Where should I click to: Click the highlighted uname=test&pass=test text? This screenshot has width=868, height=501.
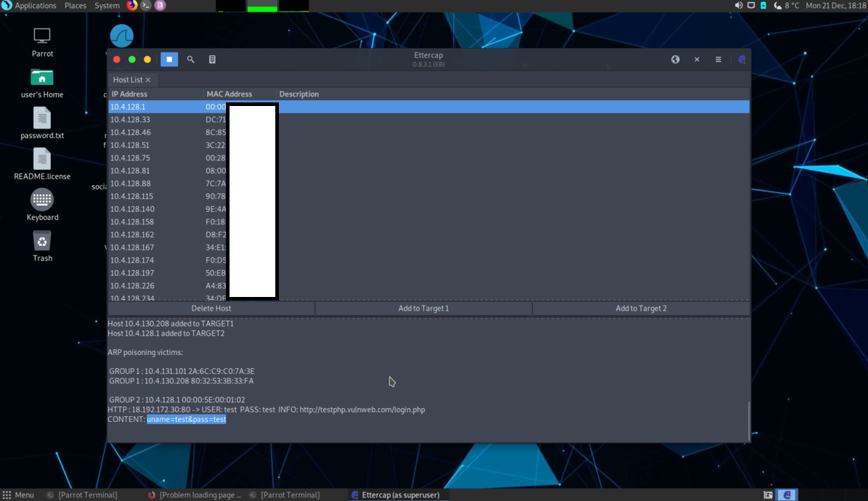coord(187,420)
